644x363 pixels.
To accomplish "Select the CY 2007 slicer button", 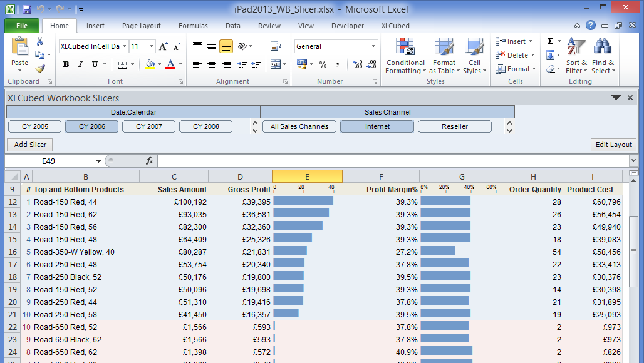I will pyautogui.click(x=149, y=126).
